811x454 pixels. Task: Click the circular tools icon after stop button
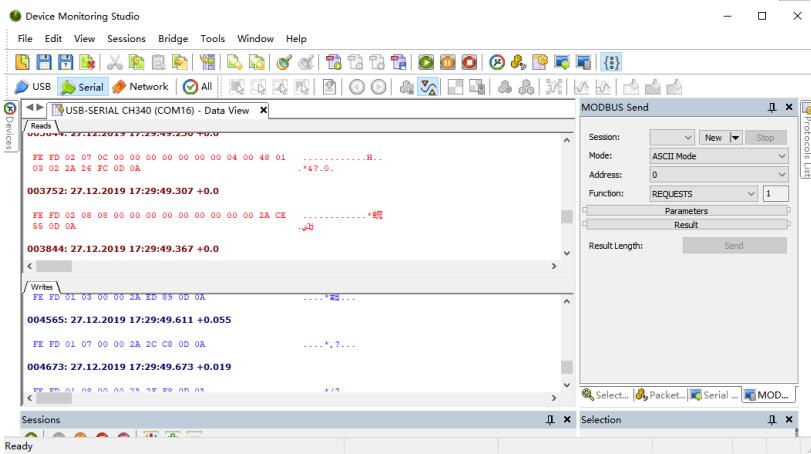click(497, 62)
